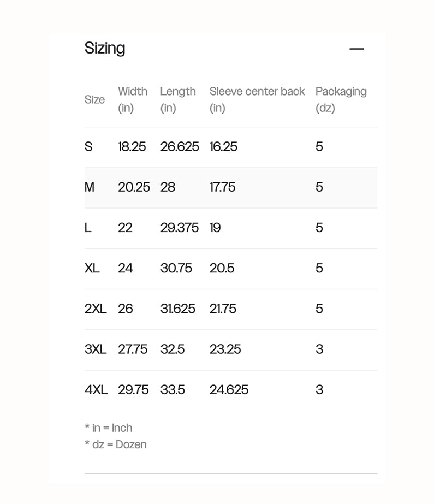
Task: Select the L size row label
Action: [x=88, y=228]
